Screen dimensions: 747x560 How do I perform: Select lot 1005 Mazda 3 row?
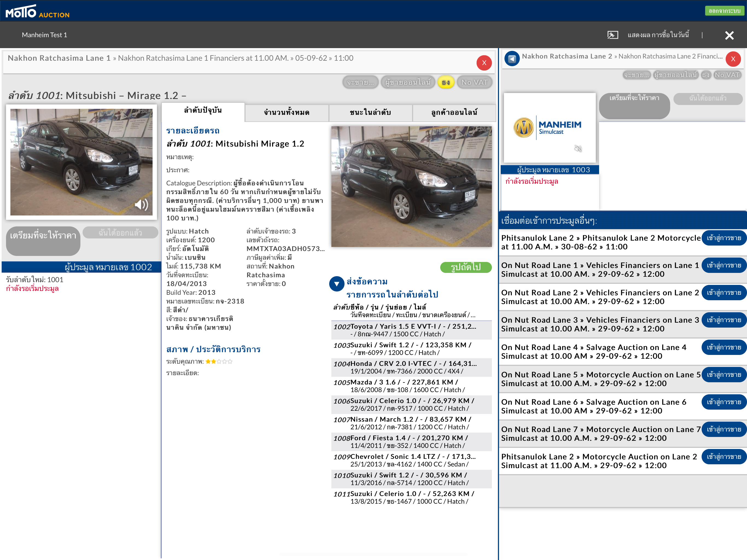tap(411, 386)
